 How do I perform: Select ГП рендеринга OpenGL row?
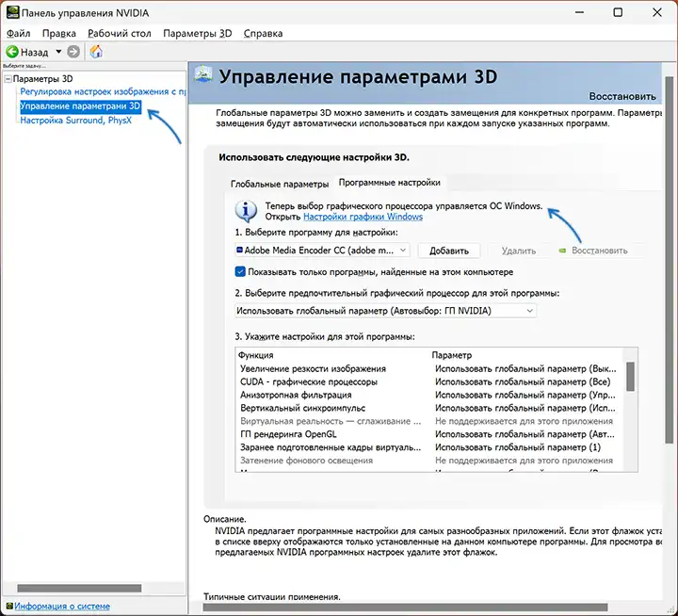429,434
